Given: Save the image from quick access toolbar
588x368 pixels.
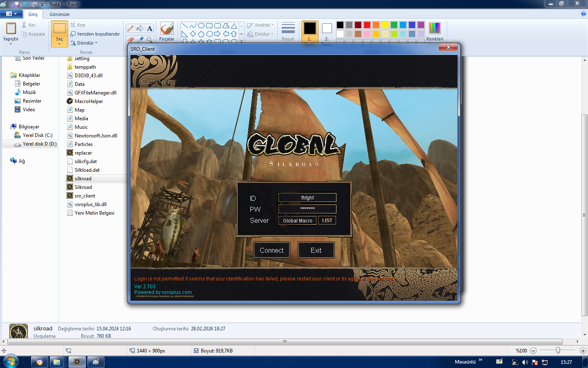Looking at the screenshot, I should pos(17,4).
